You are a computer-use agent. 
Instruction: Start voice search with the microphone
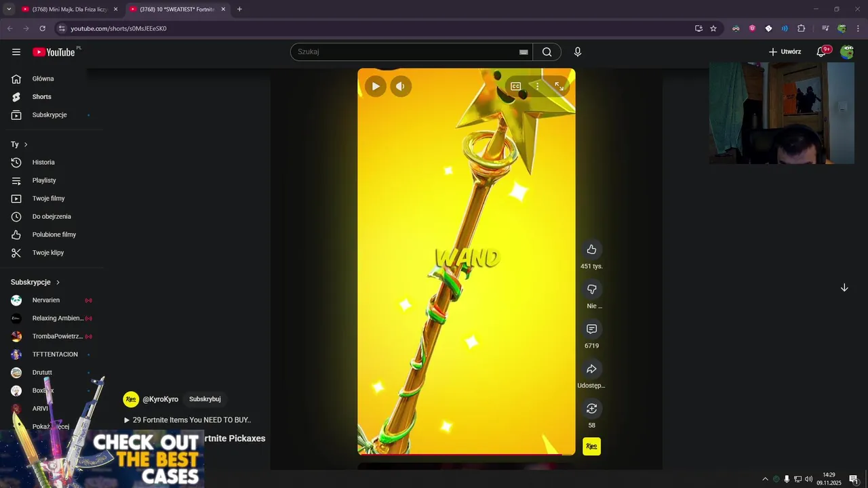point(578,52)
